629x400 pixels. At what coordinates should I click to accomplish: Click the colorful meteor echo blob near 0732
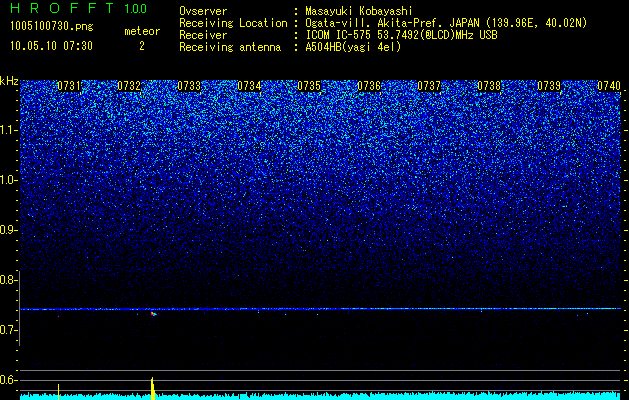(154, 314)
